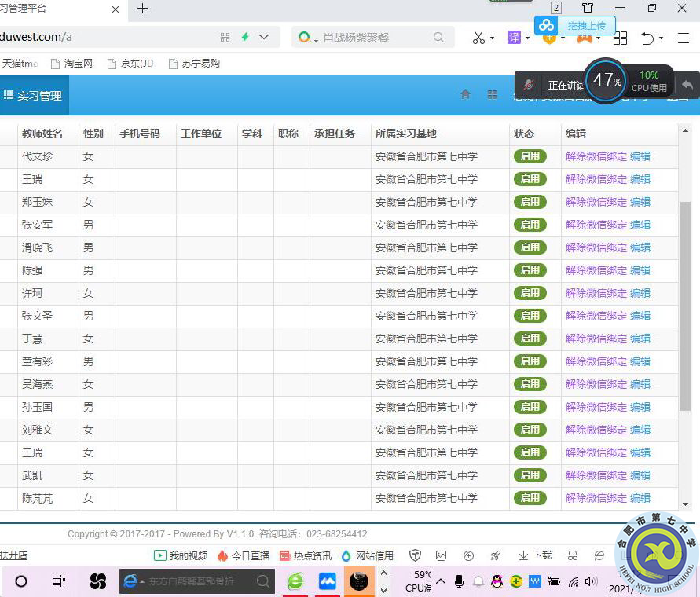Open the Windows Start search circle icon
The height and width of the screenshot is (597, 700).
21,580
